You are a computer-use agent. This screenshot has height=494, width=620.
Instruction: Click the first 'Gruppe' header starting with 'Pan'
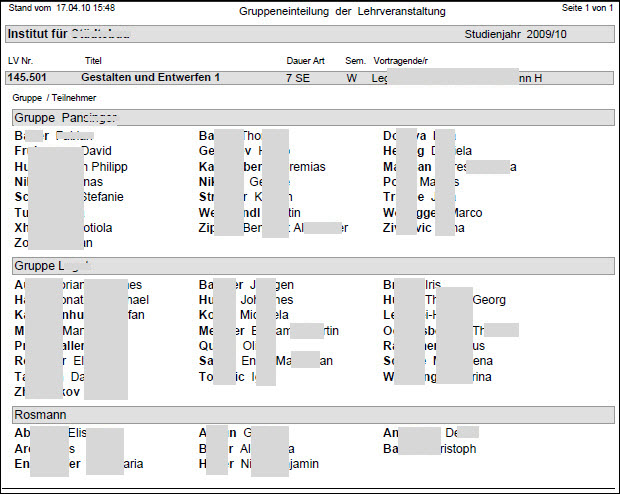[x=313, y=118]
